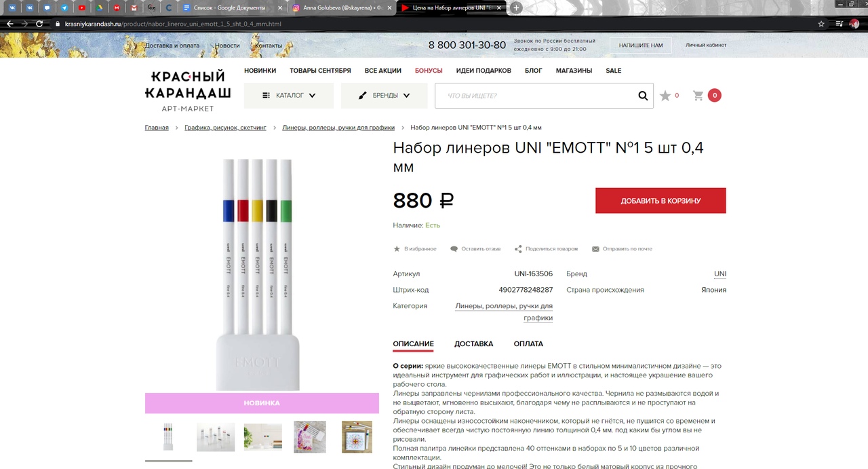
Task: Expand the Бренды dropdown
Action: pyautogui.click(x=384, y=96)
